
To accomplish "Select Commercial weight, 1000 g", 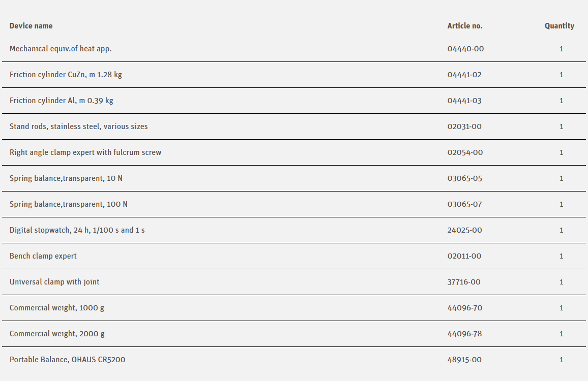I will pos(57,308).
